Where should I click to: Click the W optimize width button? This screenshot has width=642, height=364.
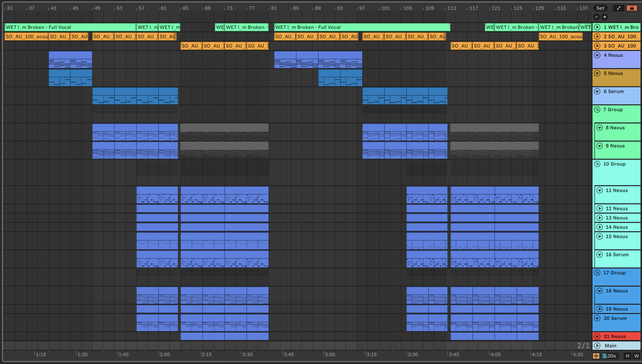click(x=636, y=356)
